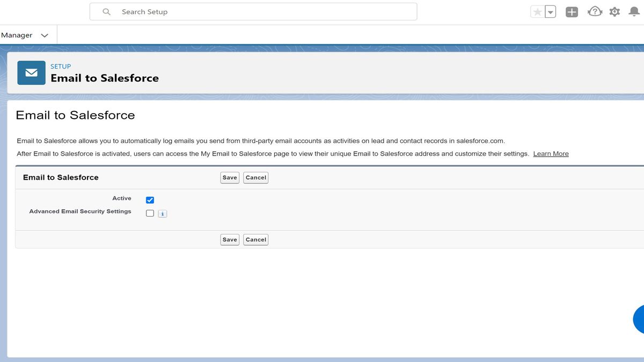
Task: Click the top Cancel button
Action: (x=255, y=178)
